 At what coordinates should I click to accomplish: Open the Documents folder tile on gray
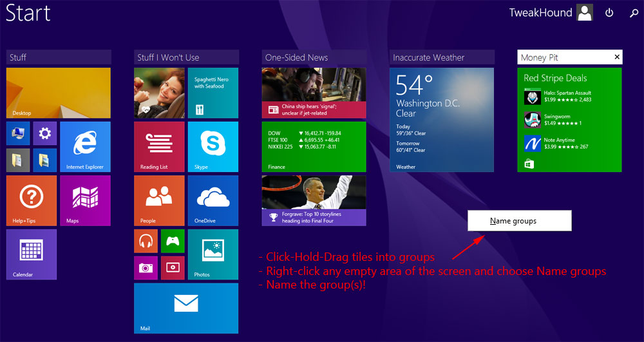click(x=18, y=160)
